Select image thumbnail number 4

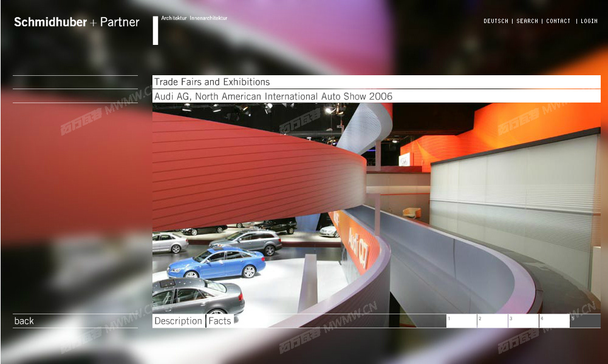pyautogui.click(x=555, y=321)
